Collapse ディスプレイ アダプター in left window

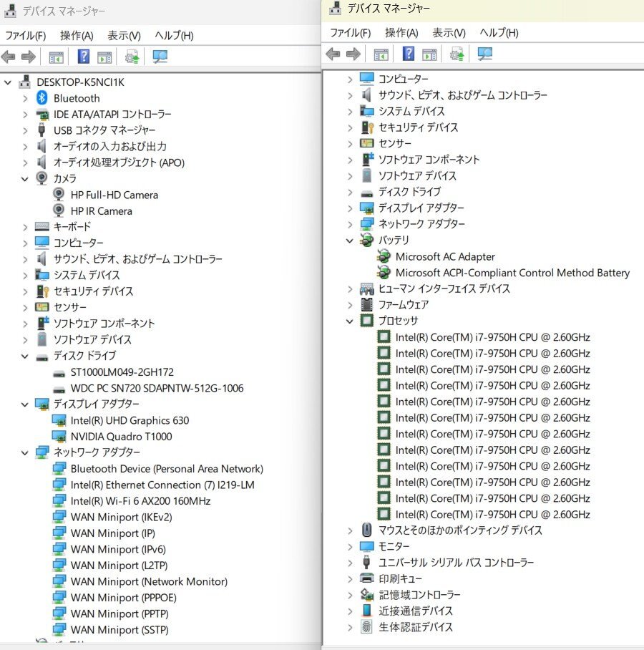tap(25, 404)
